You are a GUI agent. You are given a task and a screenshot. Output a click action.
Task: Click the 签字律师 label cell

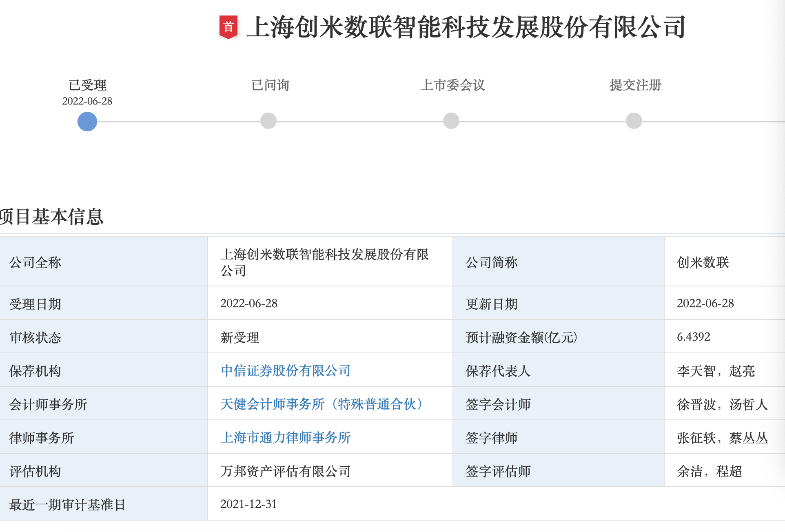[x=558, y=437]
